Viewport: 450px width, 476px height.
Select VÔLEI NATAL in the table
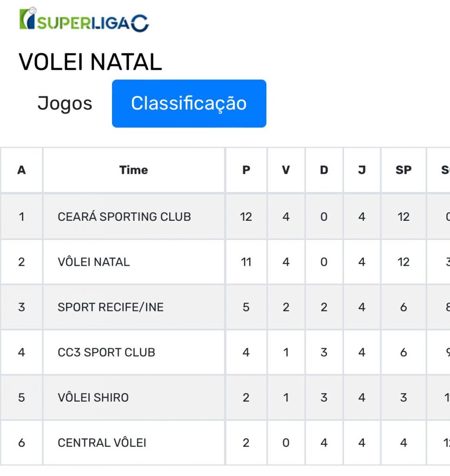pos(93,262)
